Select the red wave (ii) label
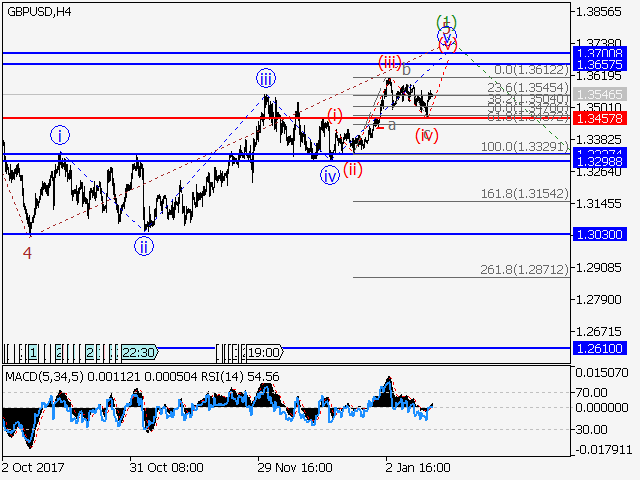Screen dimensions: 640x480 pos(353,169)
